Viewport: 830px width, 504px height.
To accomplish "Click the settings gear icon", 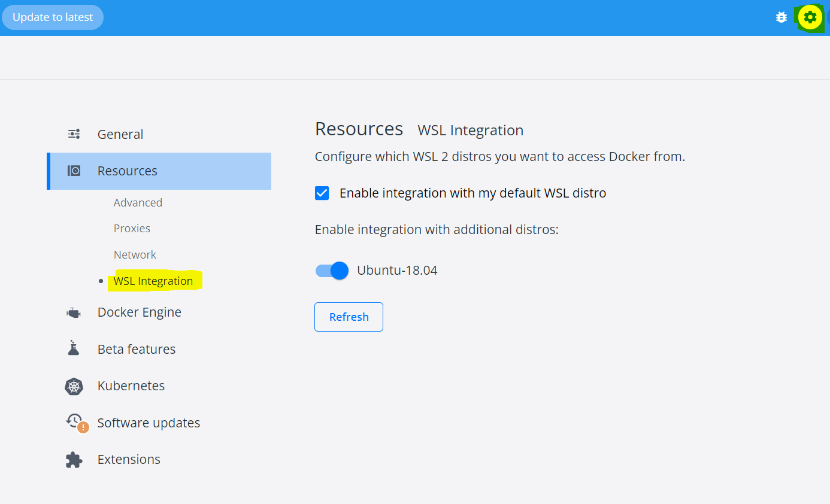I will coord(810,17).
